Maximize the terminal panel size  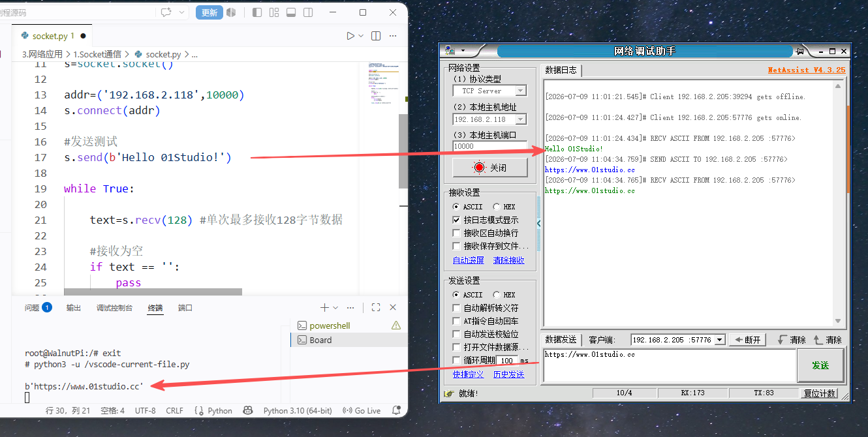pyautogui.click(x=376, y=307)
